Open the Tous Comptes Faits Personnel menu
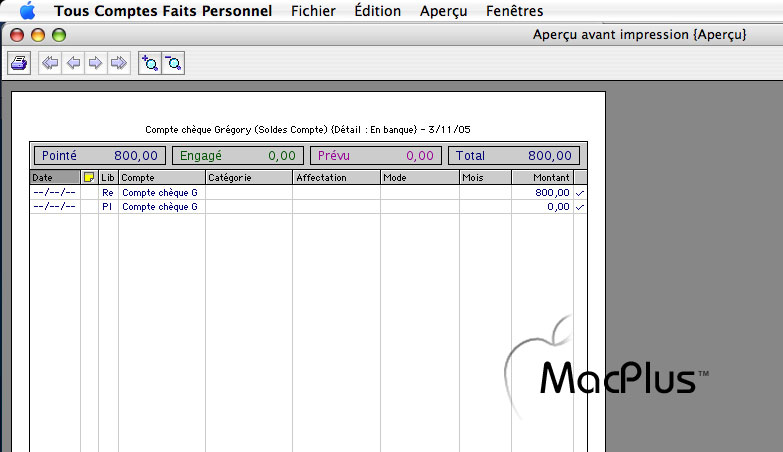 tap(163, 10)
